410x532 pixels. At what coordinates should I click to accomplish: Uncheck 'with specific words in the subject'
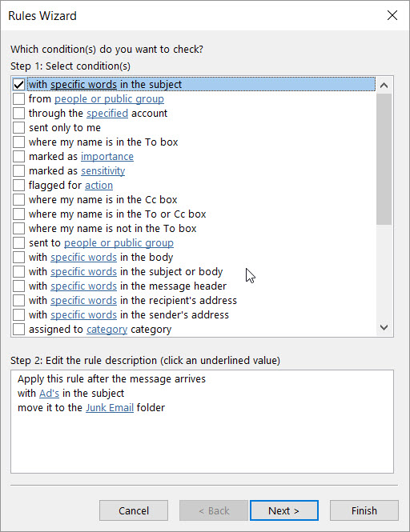pos(18,85)
